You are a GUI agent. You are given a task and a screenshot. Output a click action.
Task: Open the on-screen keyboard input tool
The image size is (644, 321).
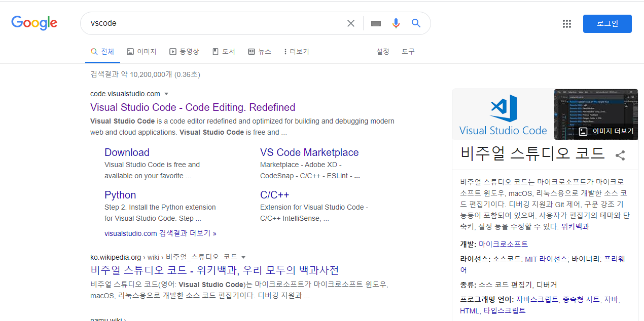[376, 23]
